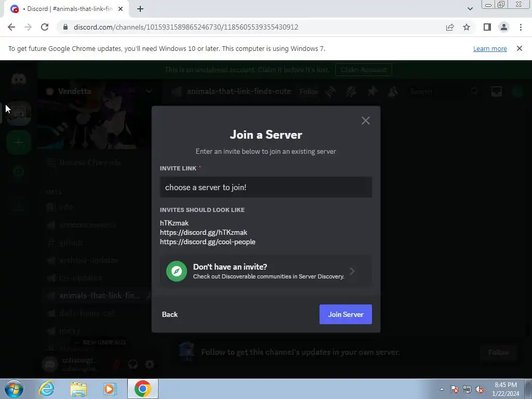This screenshot has height=399, width=532.
Task: Click the example invite https://discord.gg/hTKzmak
Action: click(x=204, y=232)
